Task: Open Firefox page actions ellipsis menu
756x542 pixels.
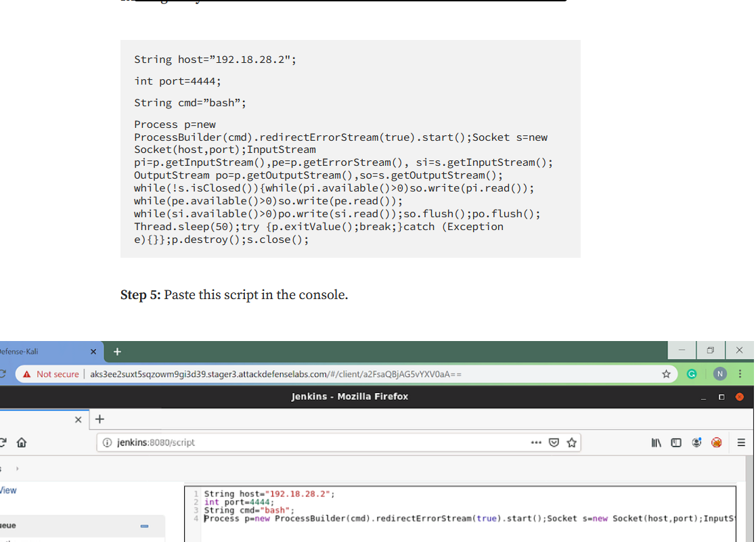Action: 536,442
